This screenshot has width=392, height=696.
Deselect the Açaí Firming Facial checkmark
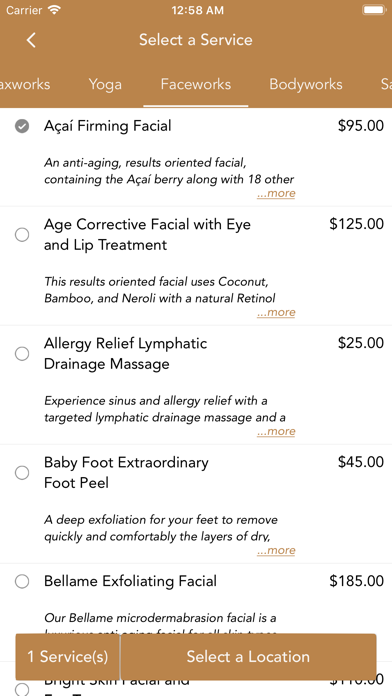point(22,127)
